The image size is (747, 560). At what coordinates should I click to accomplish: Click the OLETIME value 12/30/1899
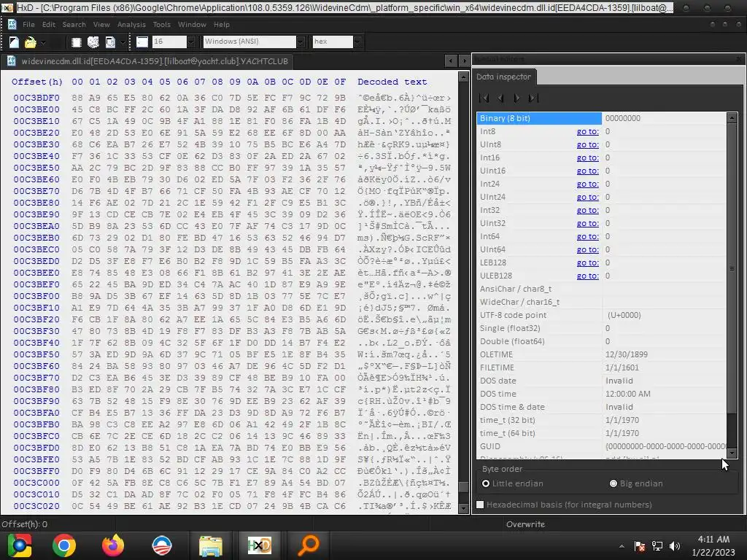click(627, 354)
